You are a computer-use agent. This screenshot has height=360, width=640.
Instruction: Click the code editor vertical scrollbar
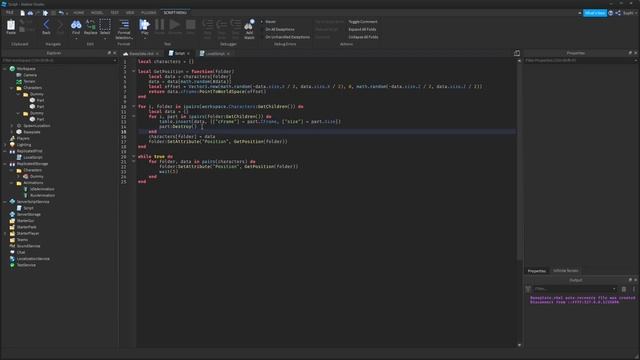tap(519, 161)
